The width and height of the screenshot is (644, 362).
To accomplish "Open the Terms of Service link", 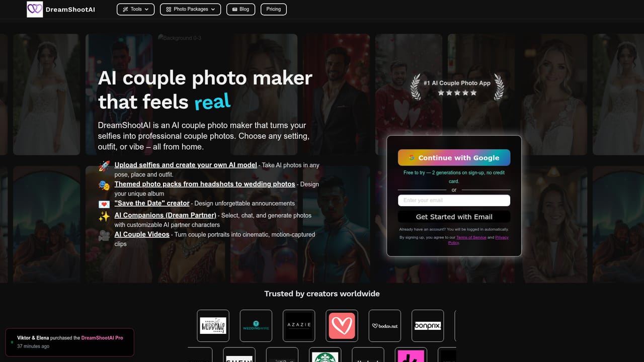I will click(471, 237).
